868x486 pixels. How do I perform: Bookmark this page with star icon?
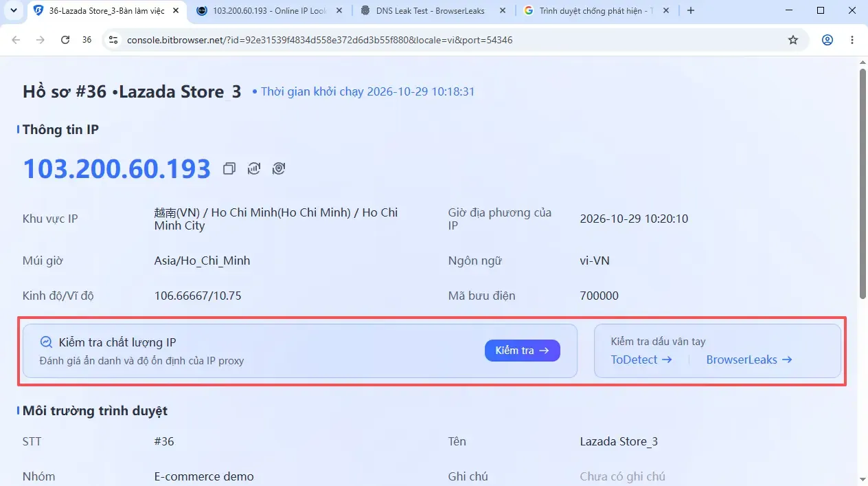[x=793, y=40]
